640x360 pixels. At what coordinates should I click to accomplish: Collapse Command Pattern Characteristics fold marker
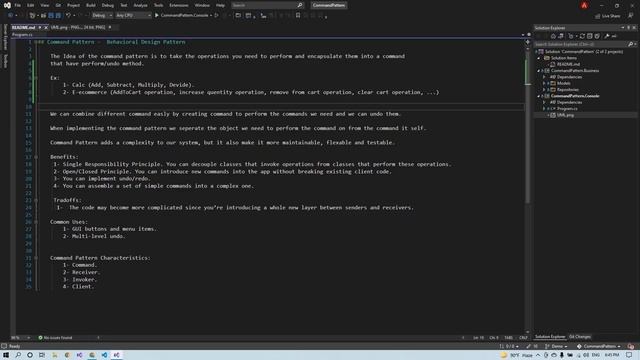point(36,258)
